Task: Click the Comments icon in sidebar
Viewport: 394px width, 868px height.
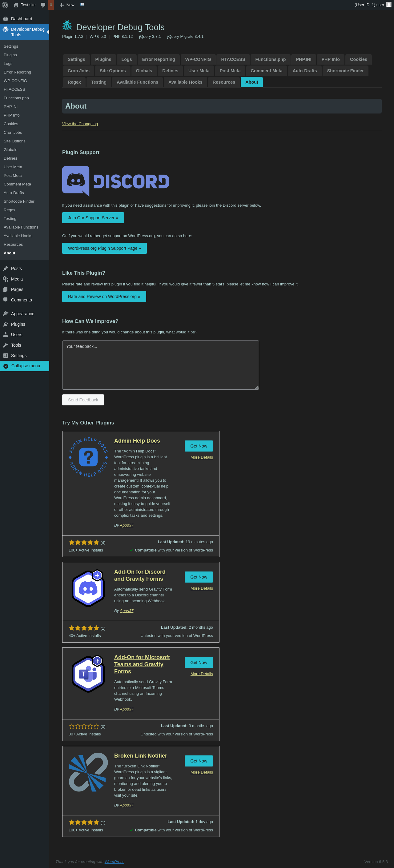Action: (x=6, y=300)
